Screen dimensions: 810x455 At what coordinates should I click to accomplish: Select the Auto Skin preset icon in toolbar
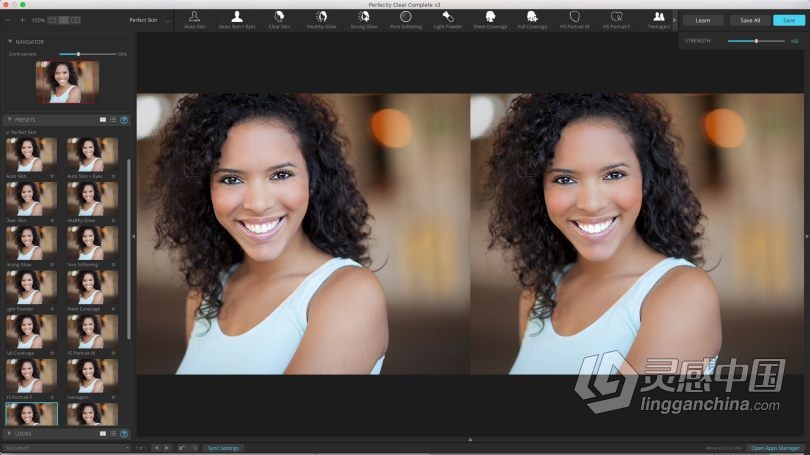pos(194,20)
